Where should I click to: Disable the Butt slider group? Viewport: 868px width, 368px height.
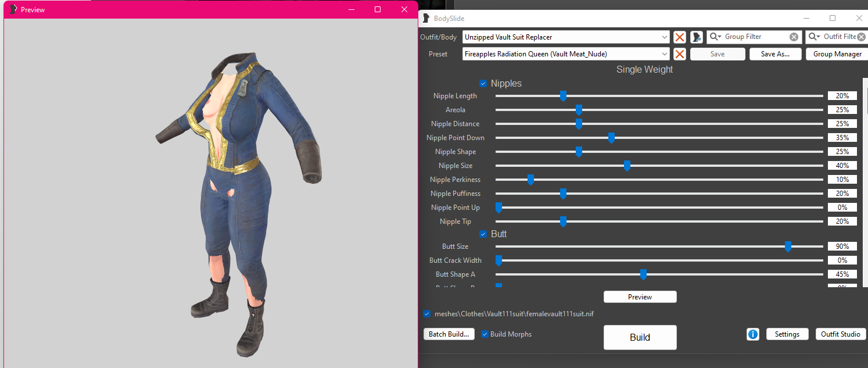point(483,234)
